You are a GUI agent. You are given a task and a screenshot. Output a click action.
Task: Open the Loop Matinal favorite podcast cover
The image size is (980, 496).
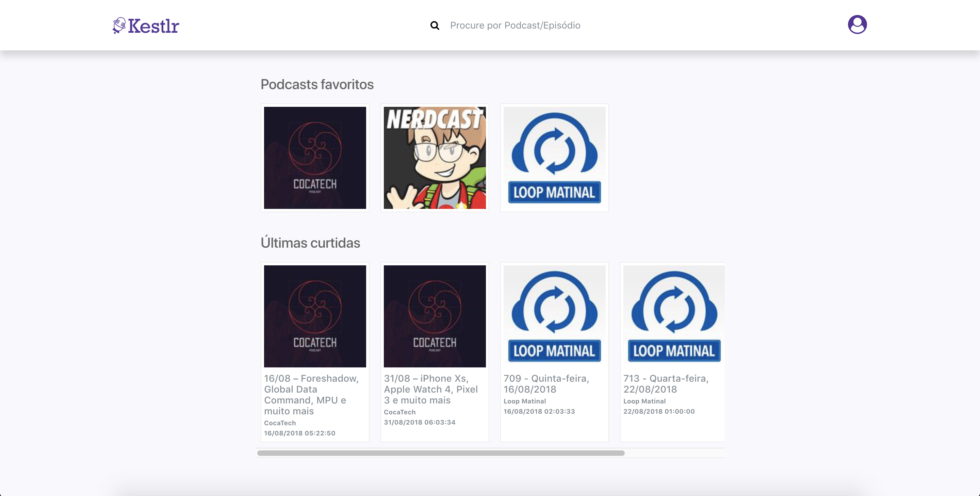[x=554, y=158]
